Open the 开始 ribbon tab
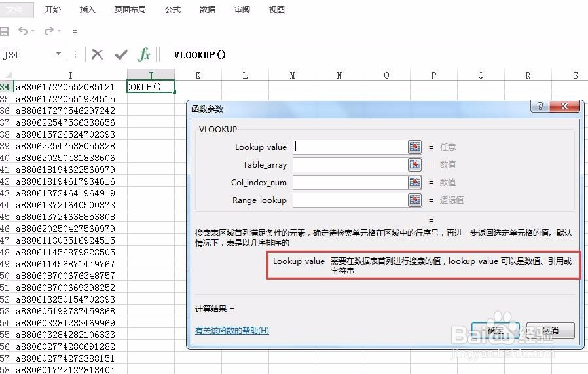Image resolution: width=588 pixels, height=374 pixels. pyautogui.click(x=53, y=10)
